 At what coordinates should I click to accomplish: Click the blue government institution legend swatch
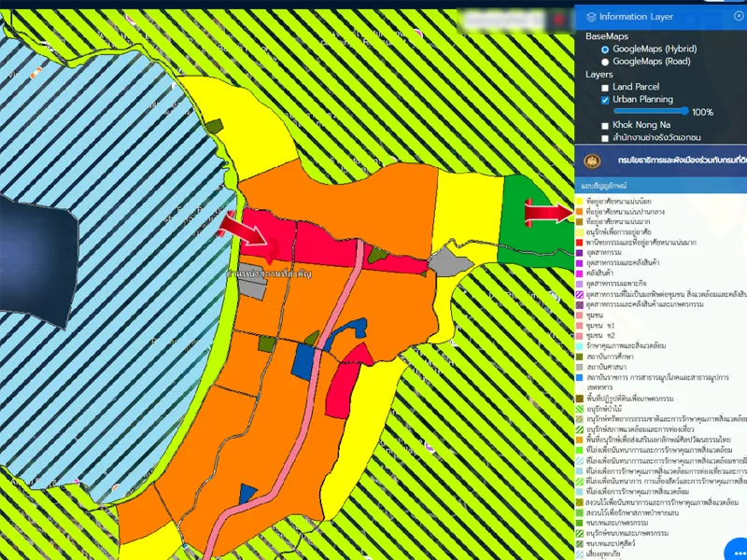click(579, 378)
